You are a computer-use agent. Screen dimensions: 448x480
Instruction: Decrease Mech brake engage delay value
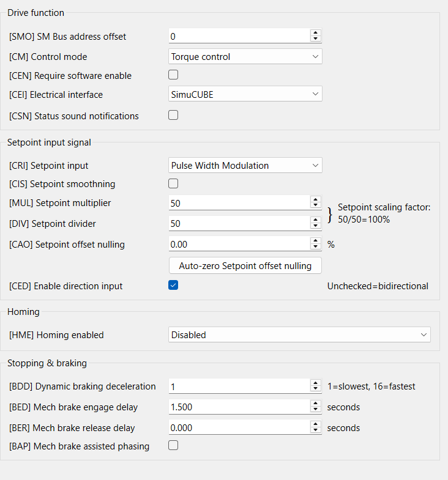[x=315, y=410]
